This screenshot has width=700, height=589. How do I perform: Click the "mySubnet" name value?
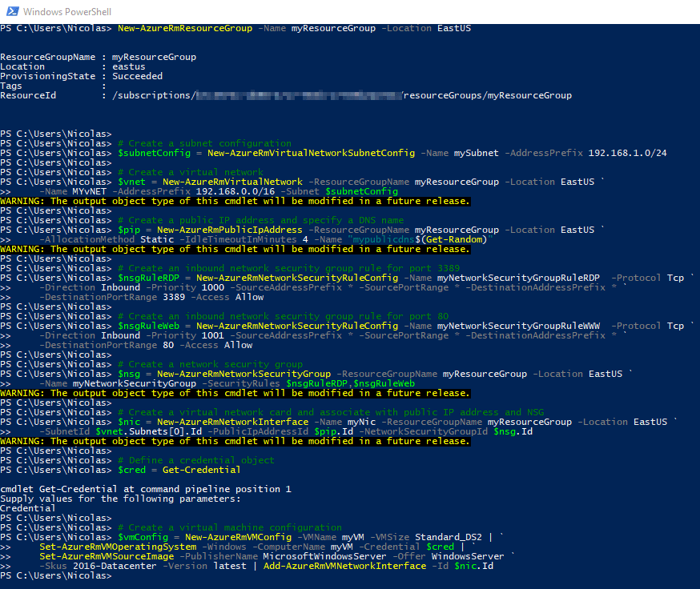[477, 153]
